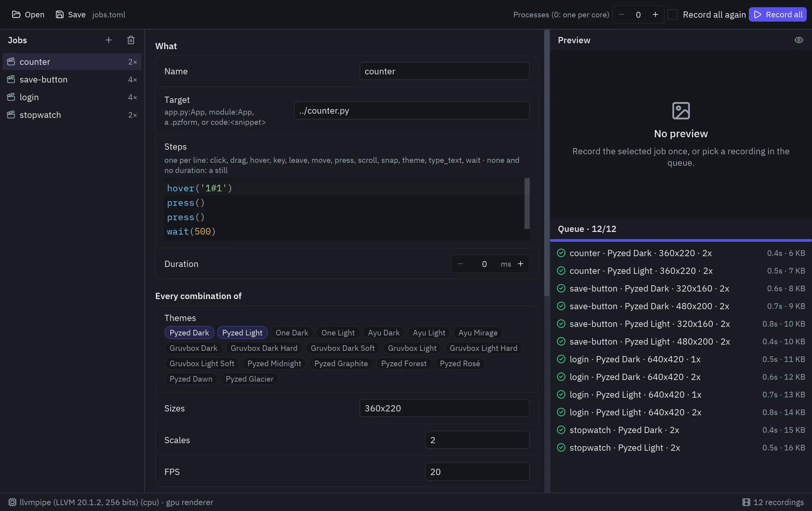Select the counter job in Jobs list
This screenshot has width=812, height=511.
pyautogui.click(x=72, y=62)
